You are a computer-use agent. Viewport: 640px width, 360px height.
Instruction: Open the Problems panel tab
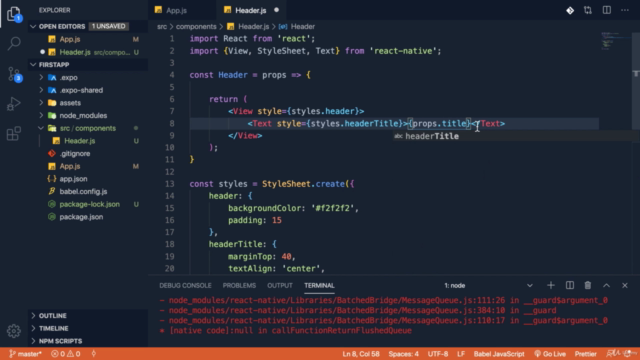point(239,285)
